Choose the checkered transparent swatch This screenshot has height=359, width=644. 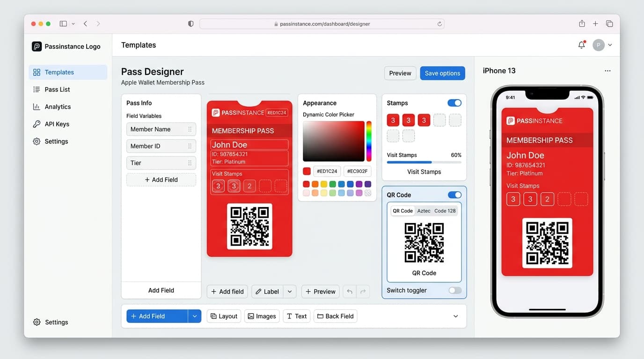[x=368, y=193]
